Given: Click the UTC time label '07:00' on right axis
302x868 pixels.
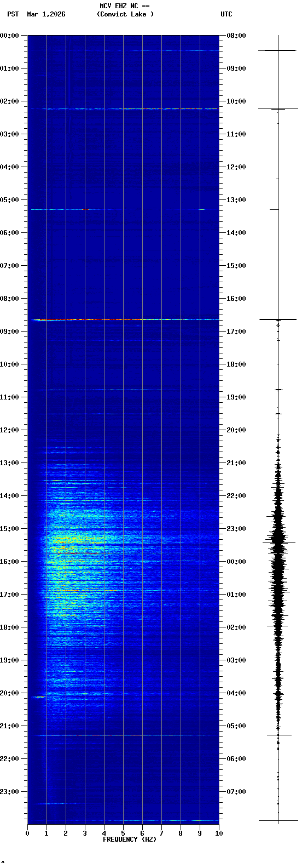Looking at the screenshot, I should [x=236, y=792].
